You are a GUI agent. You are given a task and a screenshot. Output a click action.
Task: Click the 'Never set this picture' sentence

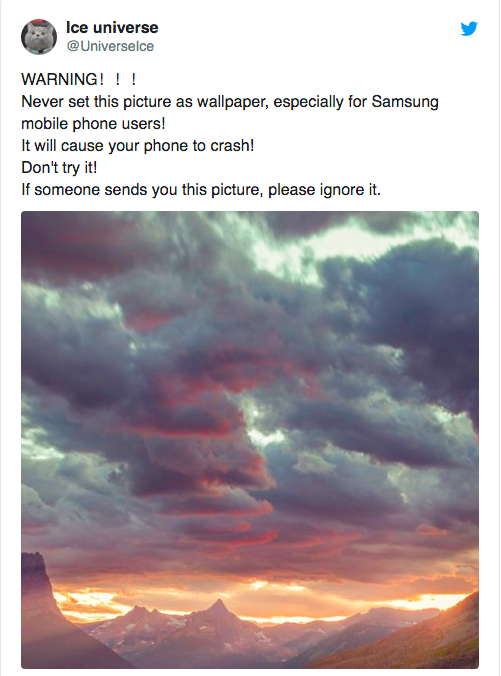point(230,102)
